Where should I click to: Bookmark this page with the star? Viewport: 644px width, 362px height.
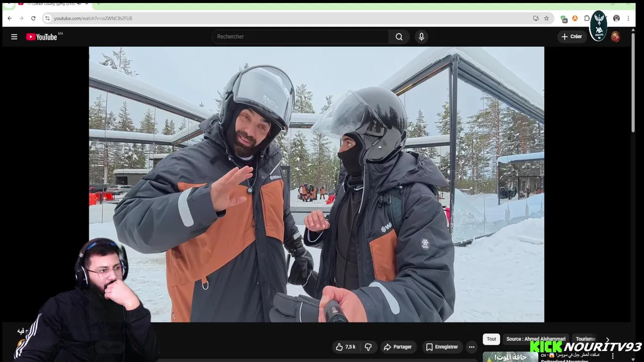pos(546,18)
